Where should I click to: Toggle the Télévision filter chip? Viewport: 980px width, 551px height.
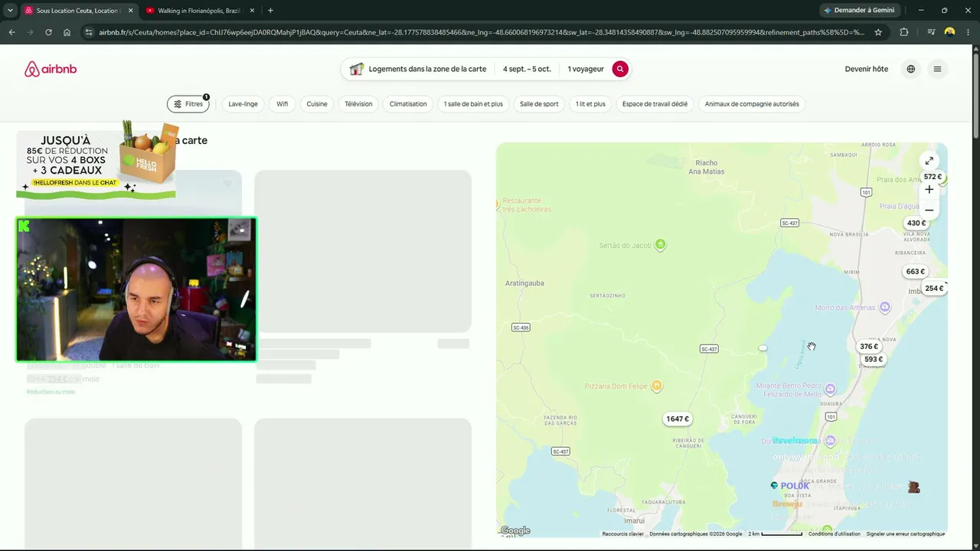[358, 104]
